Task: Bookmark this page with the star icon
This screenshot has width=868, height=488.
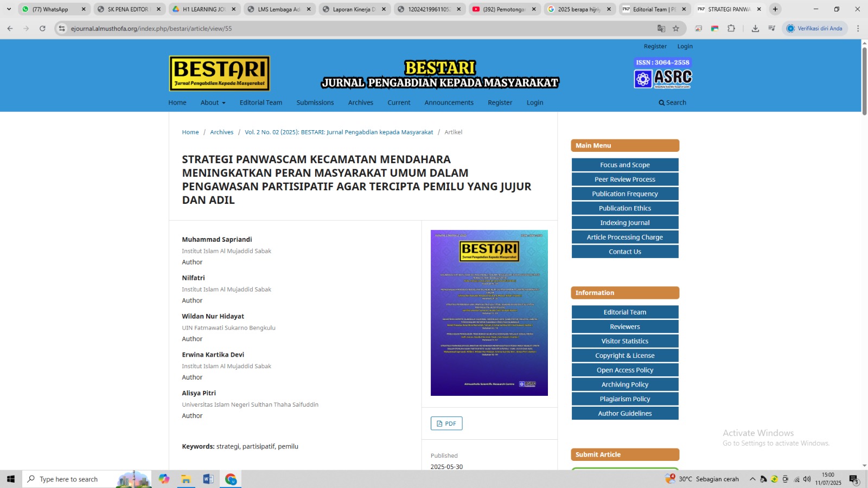Action: 676,28
